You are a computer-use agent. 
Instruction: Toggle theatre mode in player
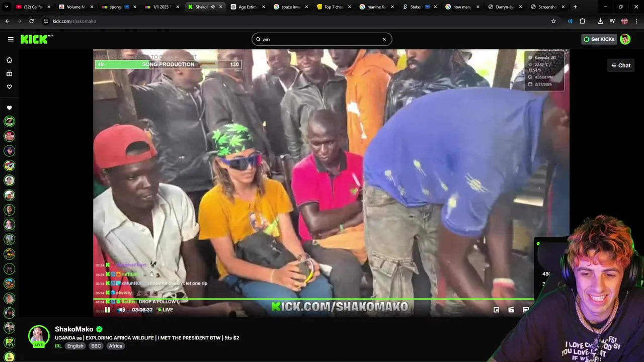pyautogui.click(x=511, y=310)
